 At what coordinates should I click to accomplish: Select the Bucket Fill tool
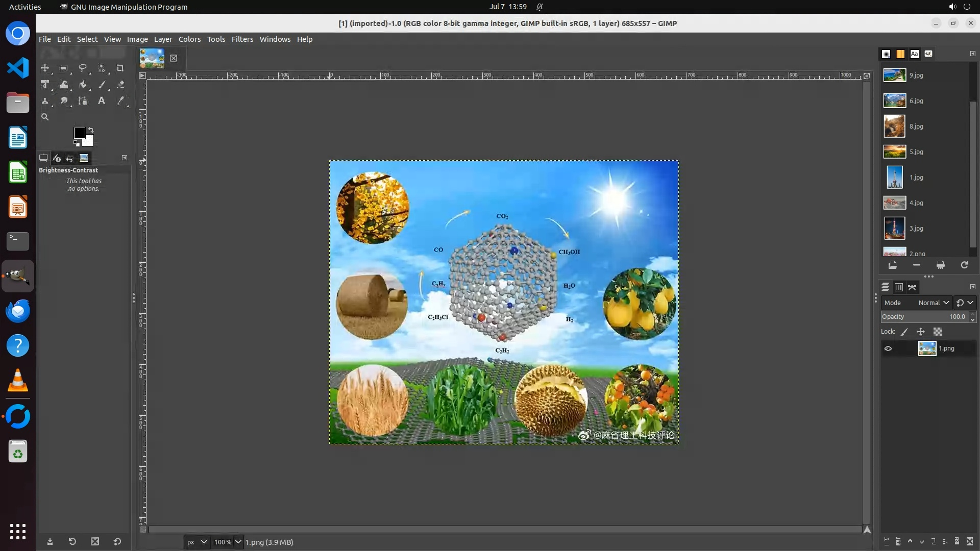pyautogui.click(x=83, y=85)
